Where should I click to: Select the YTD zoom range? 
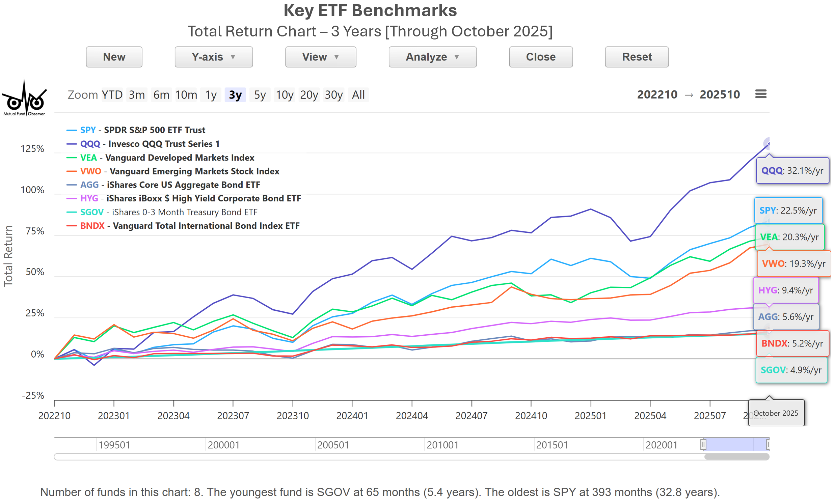click(x=112, y=95)
